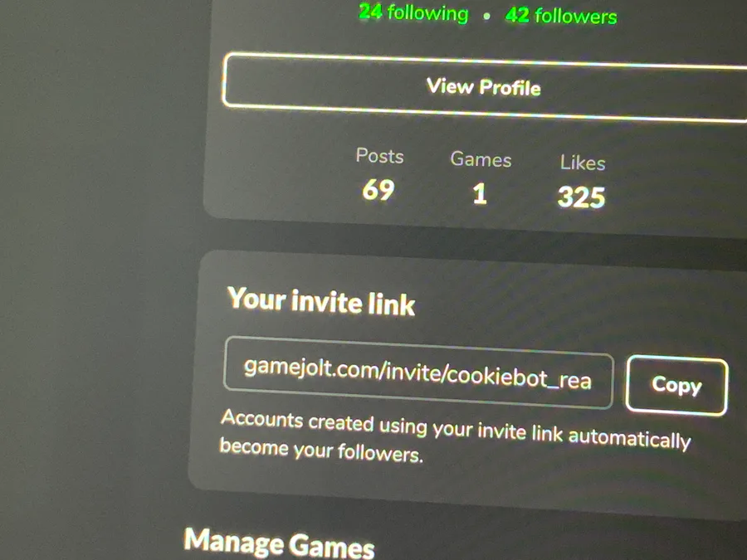Image resolution: width=747 pixels, height=560 pixels.
Task: Click the word 'automatically' in invite description
Action: point(629,438)
